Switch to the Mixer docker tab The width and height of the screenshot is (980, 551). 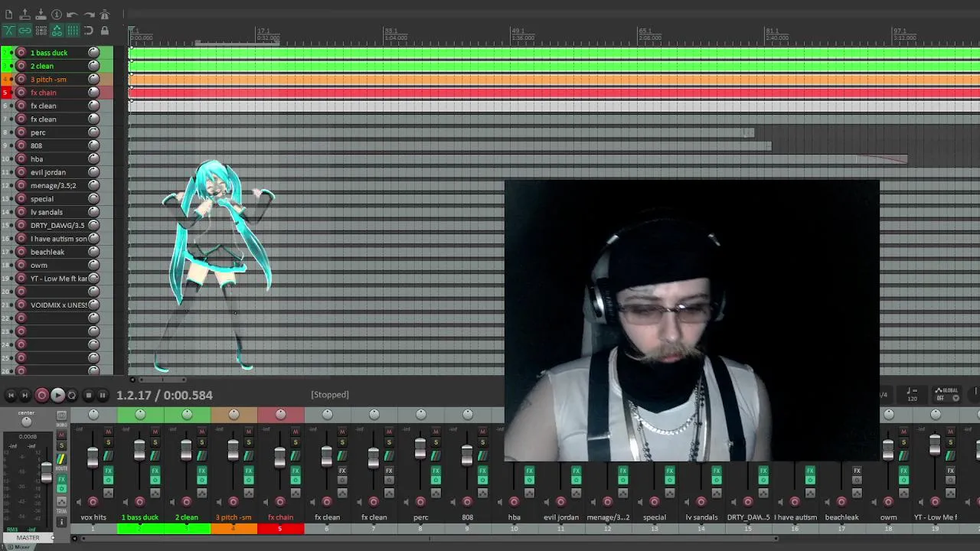(x=21, y=546)
